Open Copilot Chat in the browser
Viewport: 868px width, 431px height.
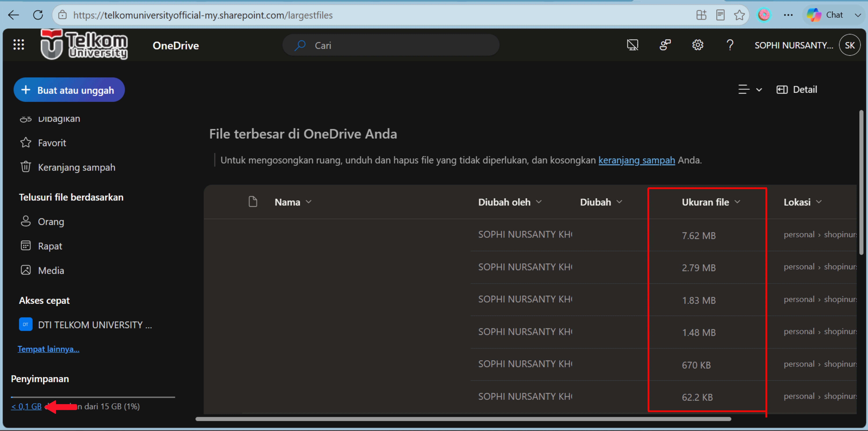point(825,15)
